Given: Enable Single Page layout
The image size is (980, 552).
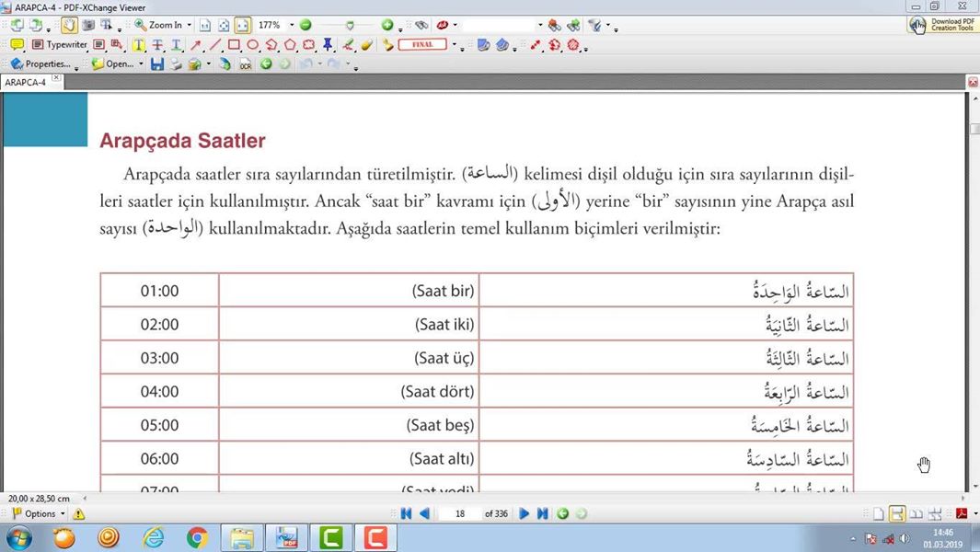Looking at the screenshot, I should (x=879, y=514).
